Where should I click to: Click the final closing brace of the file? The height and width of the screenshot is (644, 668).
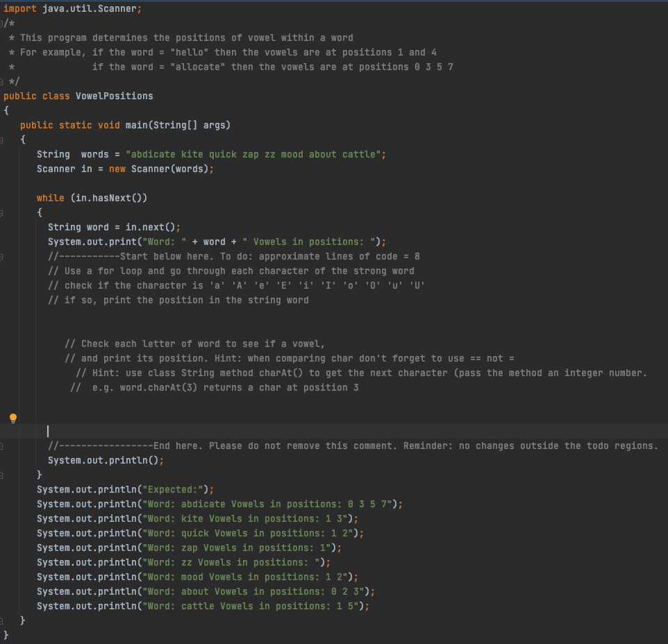(6, 634)
